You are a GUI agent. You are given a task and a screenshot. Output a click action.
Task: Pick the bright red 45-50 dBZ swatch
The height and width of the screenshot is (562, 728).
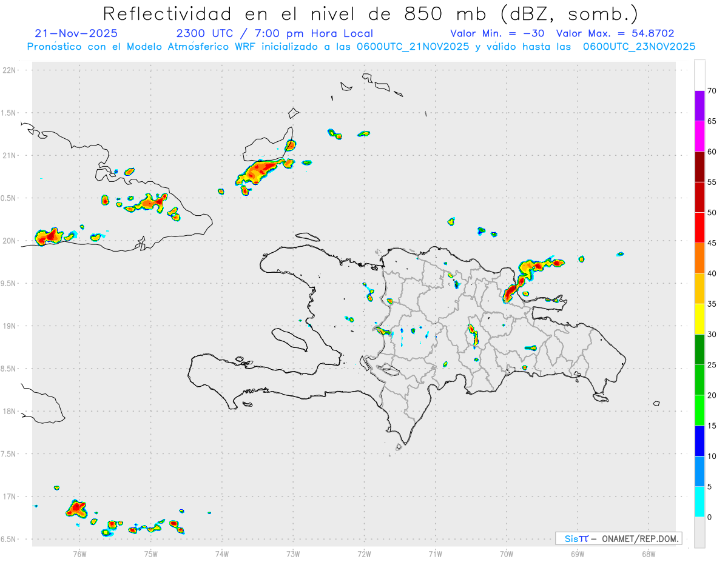[699, 228]
